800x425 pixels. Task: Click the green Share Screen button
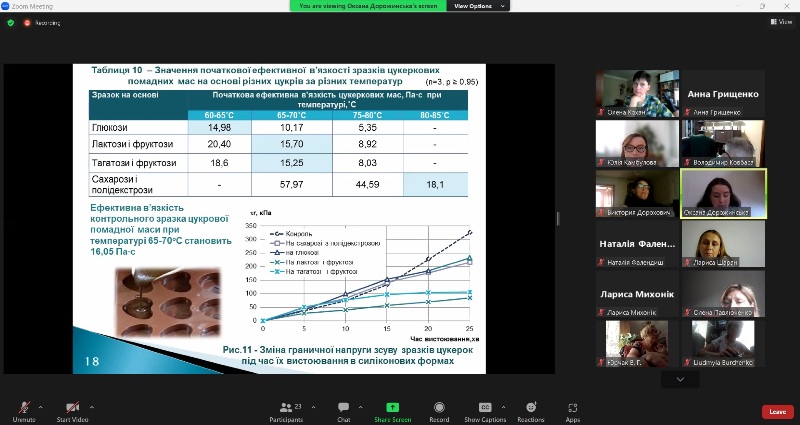coord(392,411)
